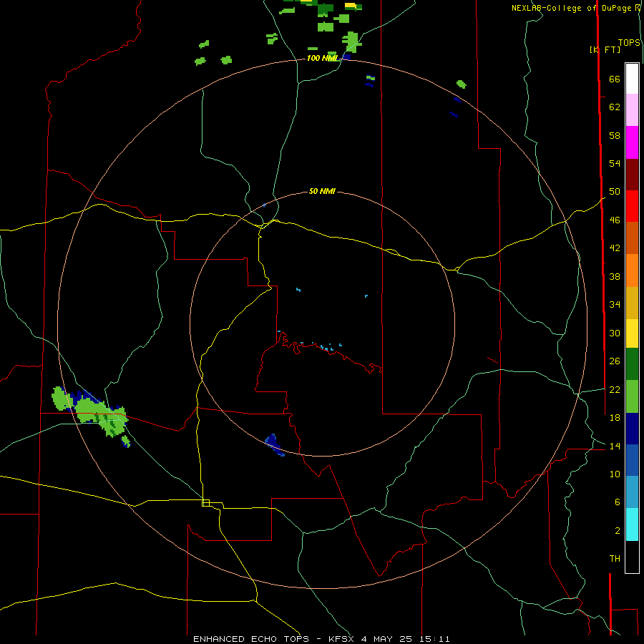
Task: Click the legend value "38"
Action: pyautogui.click(x=615, y=276)
